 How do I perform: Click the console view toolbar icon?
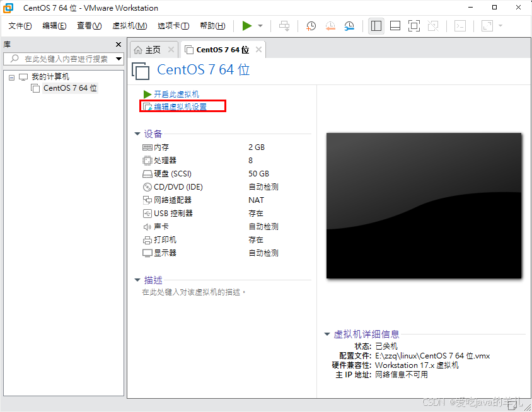[460, 26]
